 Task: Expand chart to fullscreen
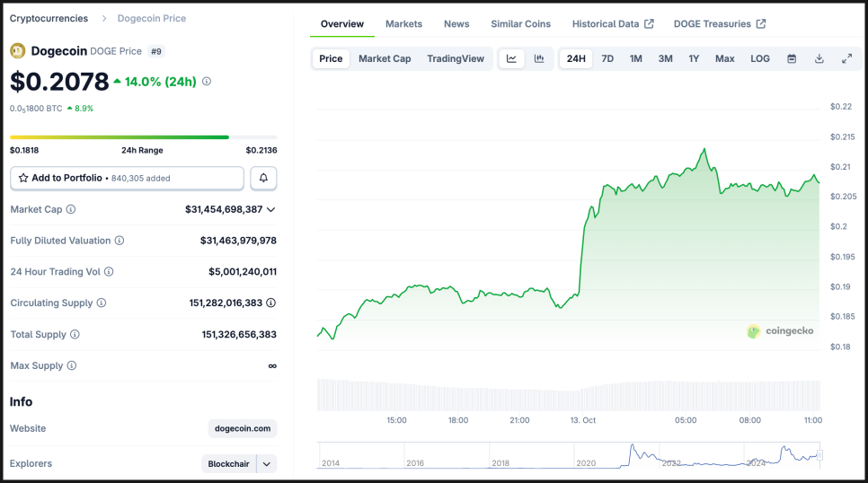point(846,59)
